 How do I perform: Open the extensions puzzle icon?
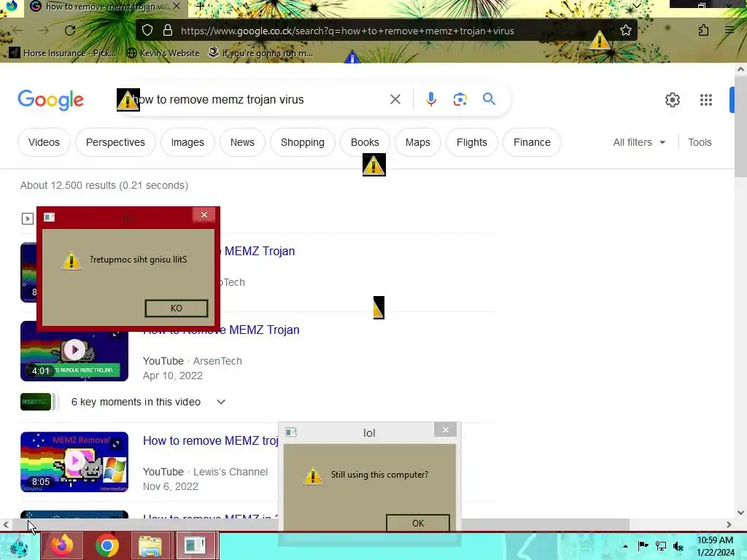(x=703, y=31)
